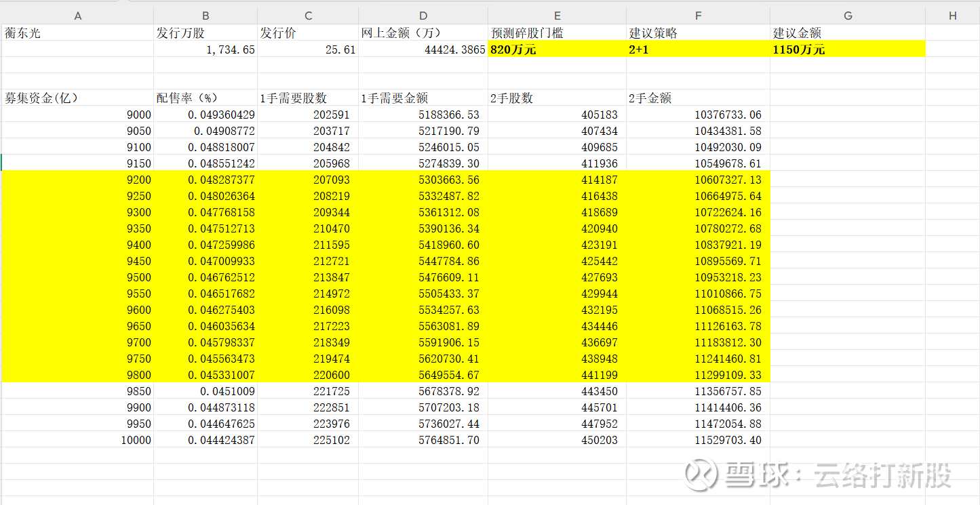
Task: Select the cell with value 5188366.53
Action: (x=423, y=115)
